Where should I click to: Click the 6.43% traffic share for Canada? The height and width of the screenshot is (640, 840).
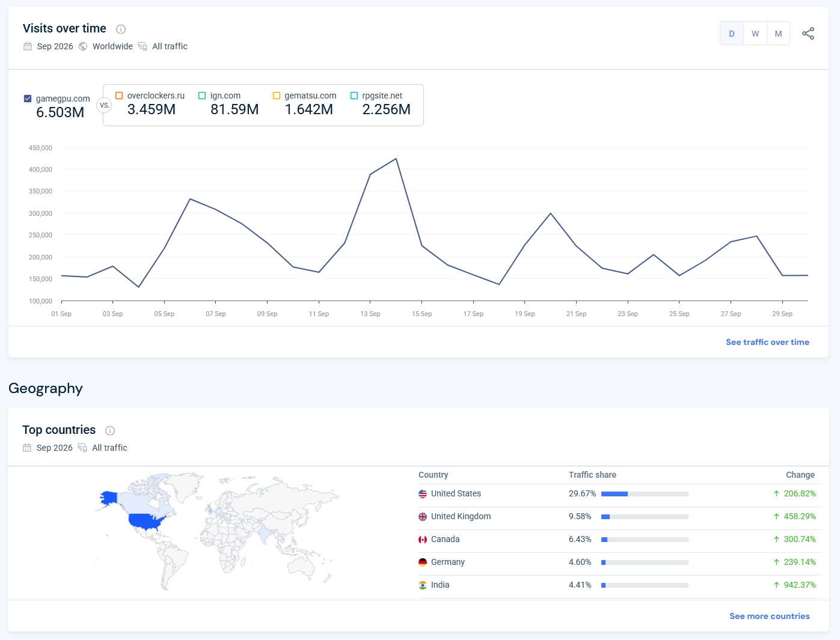[x=580, y=539]
